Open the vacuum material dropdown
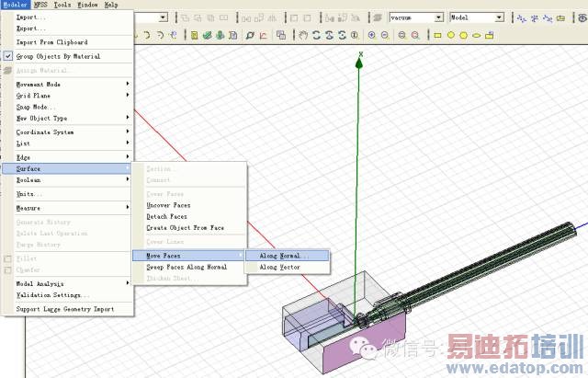 point(439,17)
